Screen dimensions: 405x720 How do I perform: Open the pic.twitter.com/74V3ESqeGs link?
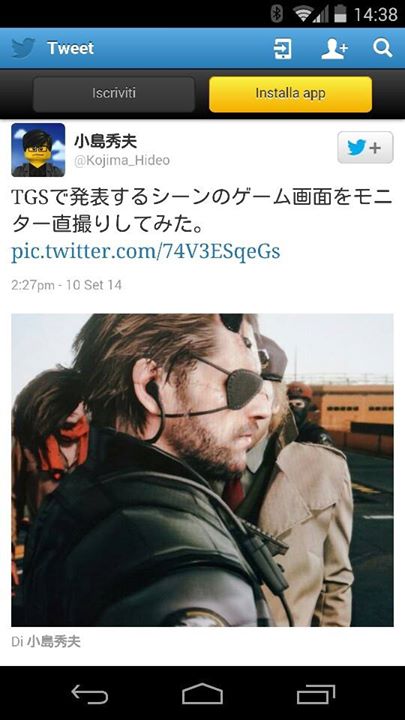(x=146, y=252)
